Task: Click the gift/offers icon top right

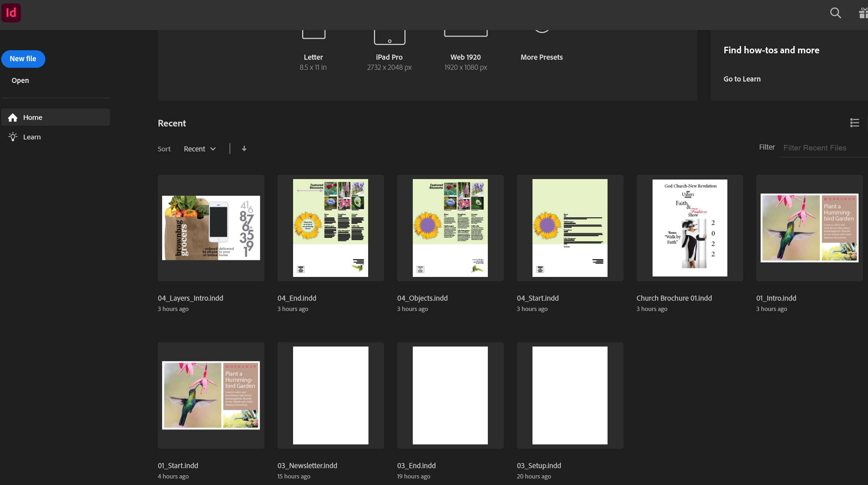Action: (x=863, y=13)
